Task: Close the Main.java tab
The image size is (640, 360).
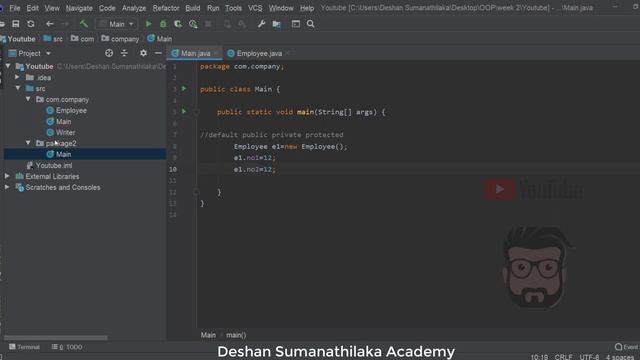Action: pos(216,53)
